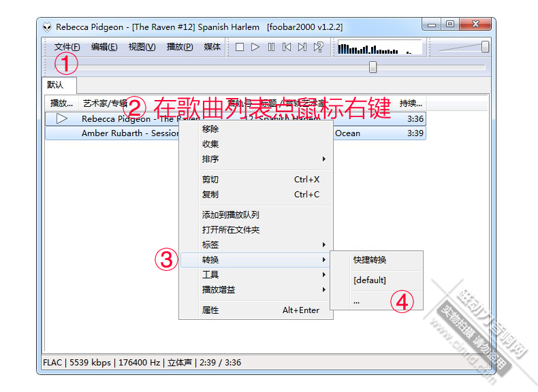
Task: Select 快捷转换 in the submenu
Action: [370, 260]
